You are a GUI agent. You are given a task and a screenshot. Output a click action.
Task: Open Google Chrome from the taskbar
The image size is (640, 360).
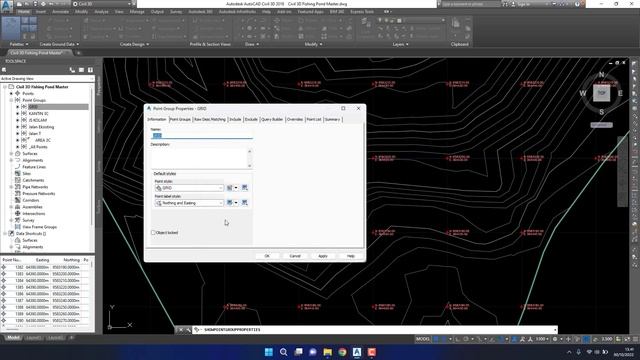[x=342, y=352]
